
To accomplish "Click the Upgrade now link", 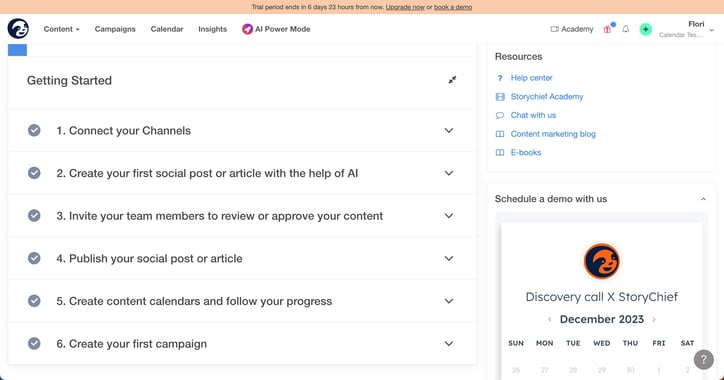I will point(405,7).
